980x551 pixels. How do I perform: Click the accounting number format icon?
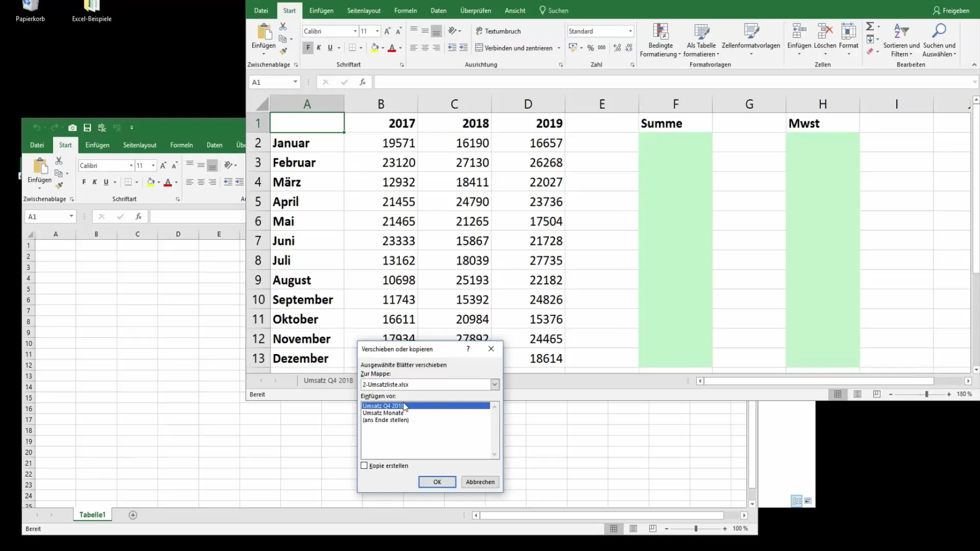coord(573,47)
